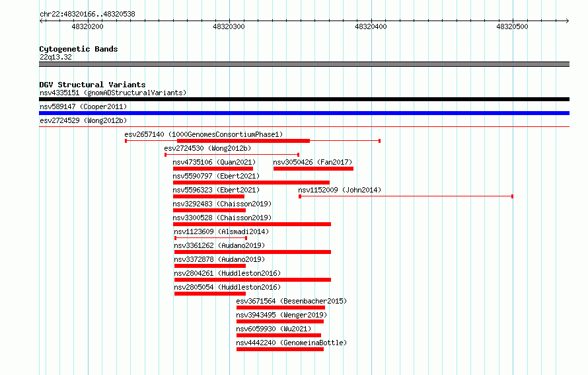This screenshot has height=375, width=588.
Task: Click the red bar under nsv3372878
Action: (x=210, y=266)
